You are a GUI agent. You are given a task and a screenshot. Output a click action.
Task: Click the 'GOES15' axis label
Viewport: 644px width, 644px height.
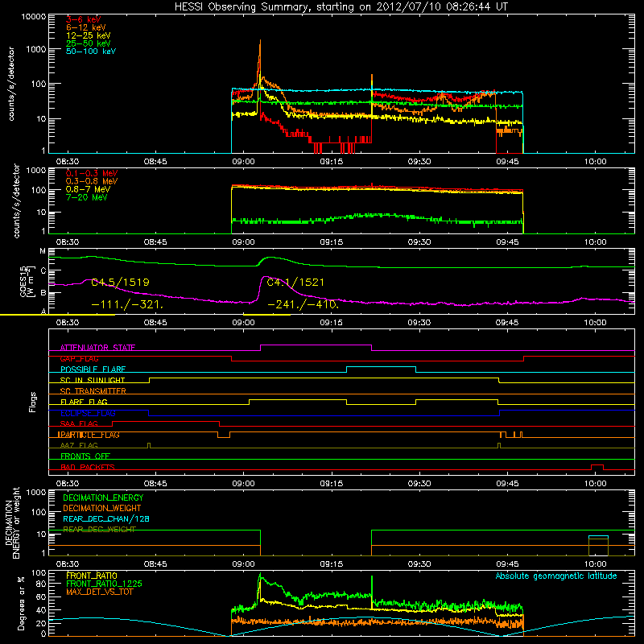[23, 281]
